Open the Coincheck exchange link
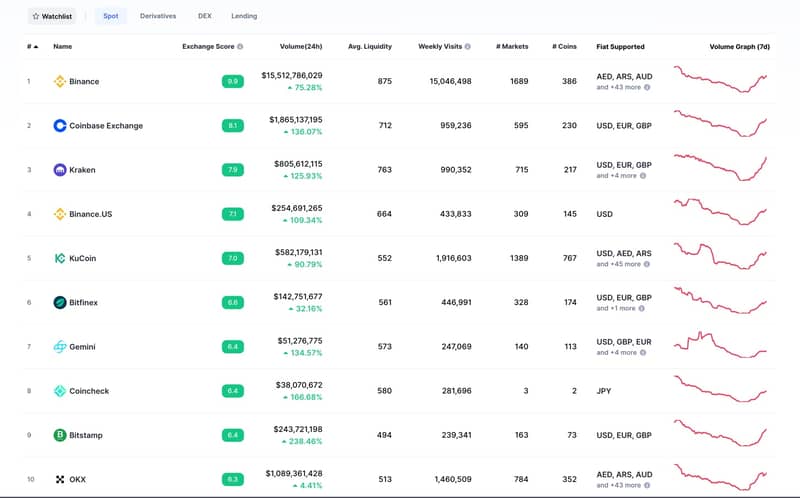800x498 pixels. [x=96, y=391]
